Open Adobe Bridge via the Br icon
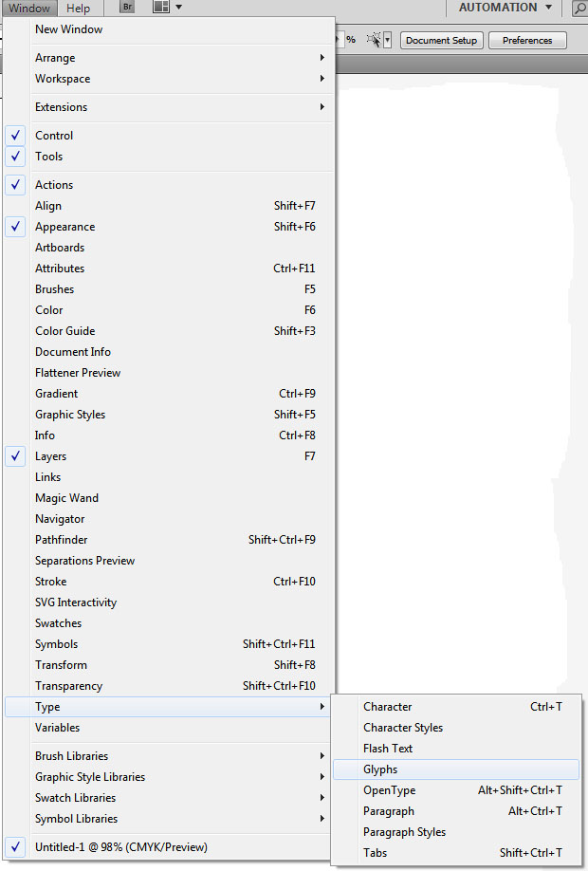This screenshot has height=871, width=588. tap(127, 8)
